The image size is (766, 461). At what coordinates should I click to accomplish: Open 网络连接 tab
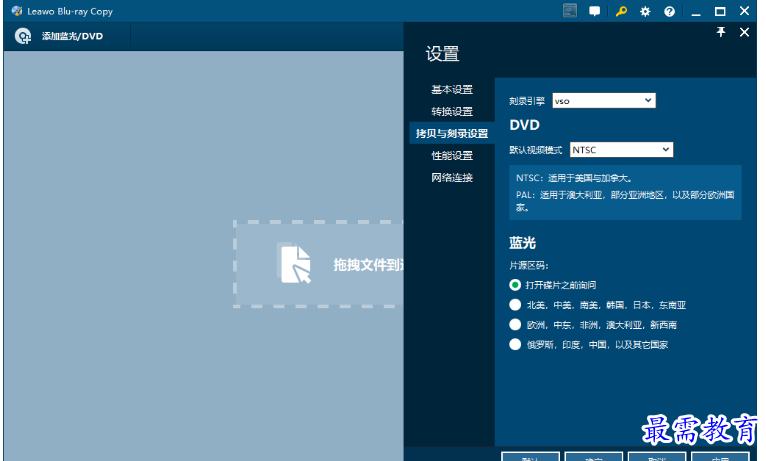point(452,177)
